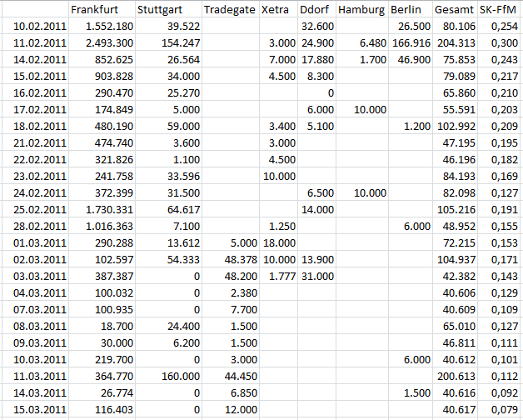Click the date cell 15.03.2011

(x=35, y=409)
